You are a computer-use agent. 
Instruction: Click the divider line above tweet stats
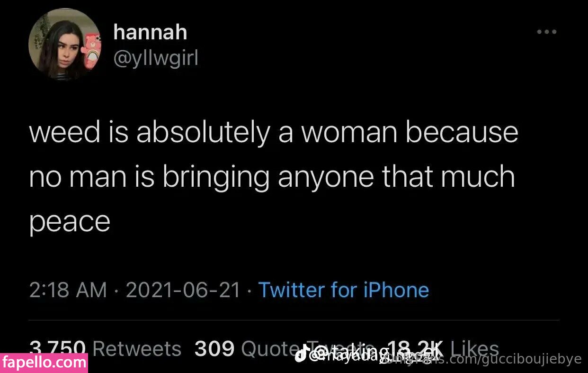[294, 320]
